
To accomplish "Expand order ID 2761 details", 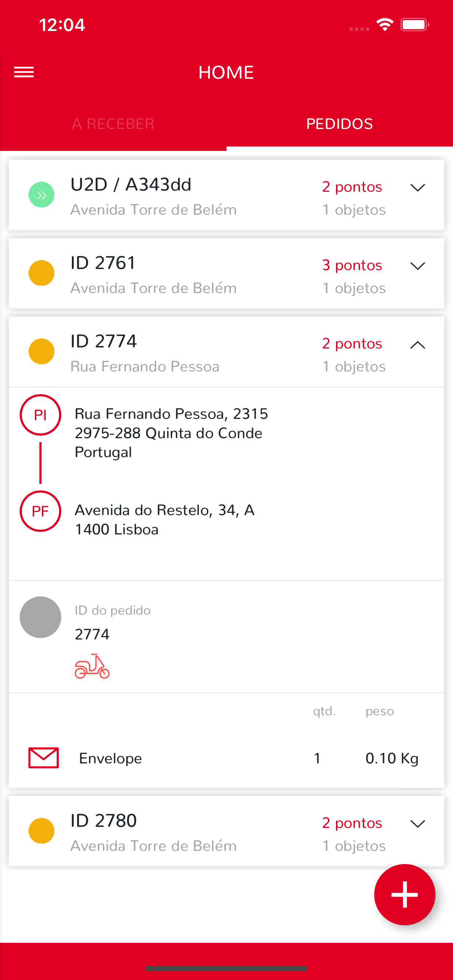I will (418, 266).
